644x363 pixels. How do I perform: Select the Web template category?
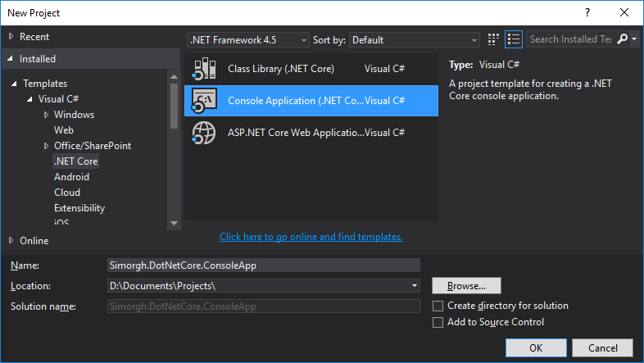(x=64, y=130)
